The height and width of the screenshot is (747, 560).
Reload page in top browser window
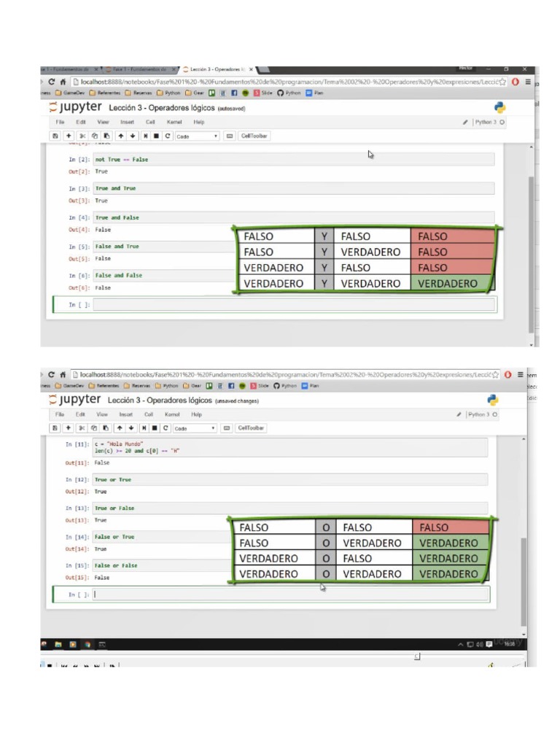tap(52, 82)
